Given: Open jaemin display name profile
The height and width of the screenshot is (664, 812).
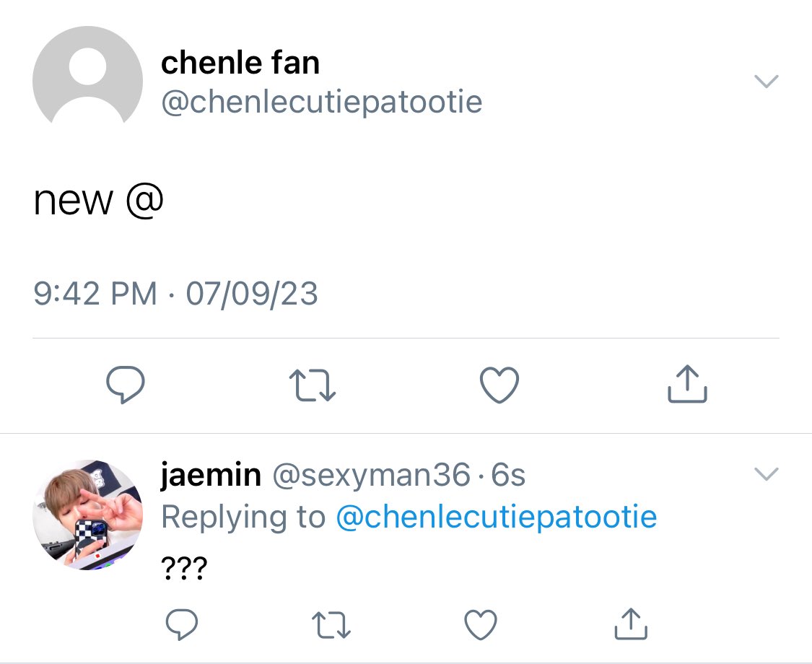Looking at the screenshot, I should (211, 475).
